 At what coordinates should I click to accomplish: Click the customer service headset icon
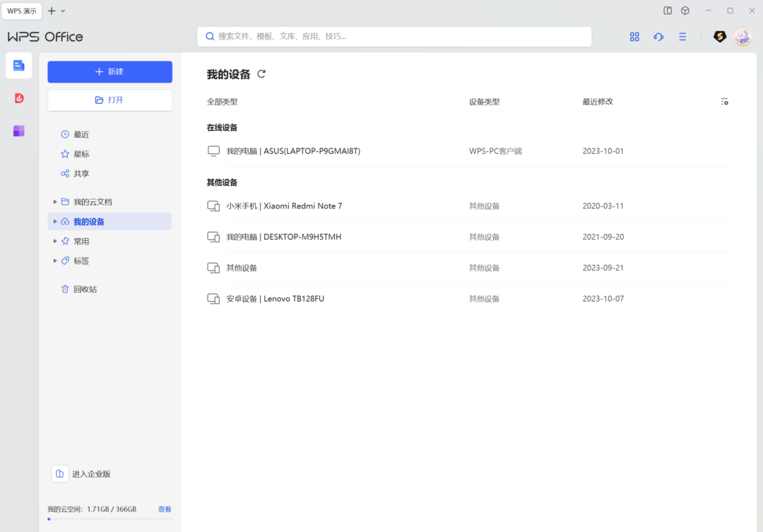pyautogui.click(x=658, y=37)
